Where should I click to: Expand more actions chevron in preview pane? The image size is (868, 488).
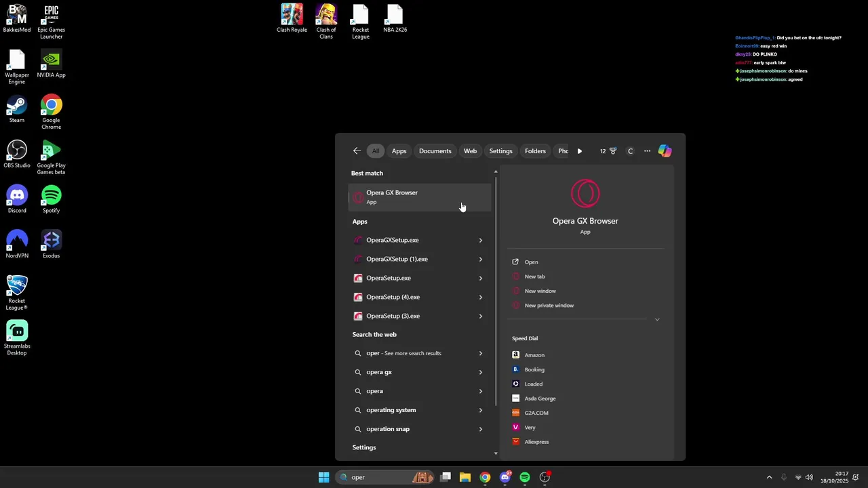click(656, 319)
